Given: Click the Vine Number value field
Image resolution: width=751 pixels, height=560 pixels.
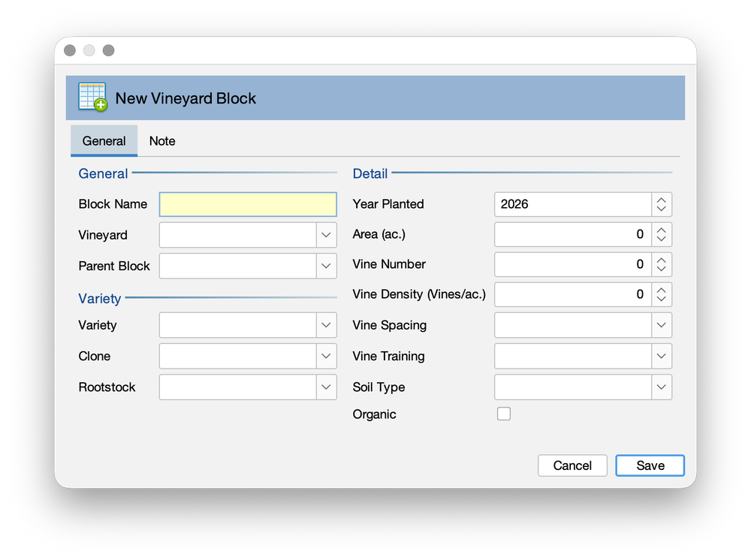Looking at the screenshot, I should click(x=573, y=264).
